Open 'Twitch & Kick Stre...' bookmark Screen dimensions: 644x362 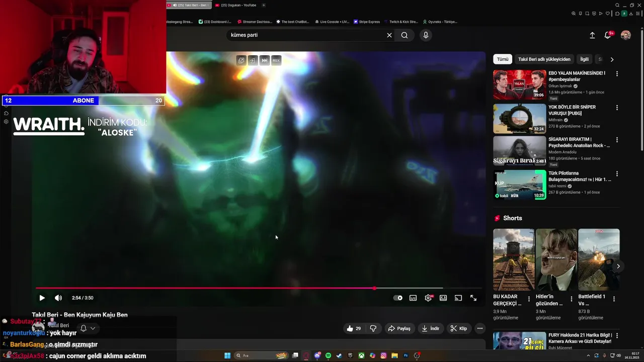tap(401, 22)
